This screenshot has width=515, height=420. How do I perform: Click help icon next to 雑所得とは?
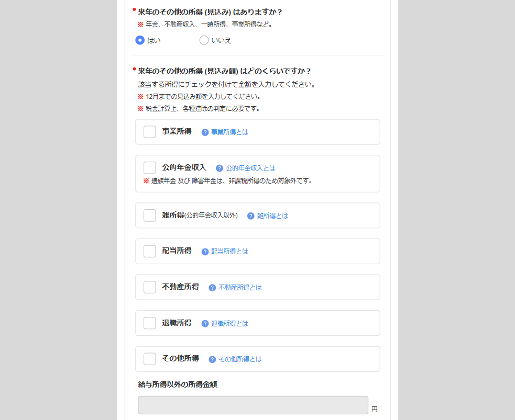tap(251, 216)
